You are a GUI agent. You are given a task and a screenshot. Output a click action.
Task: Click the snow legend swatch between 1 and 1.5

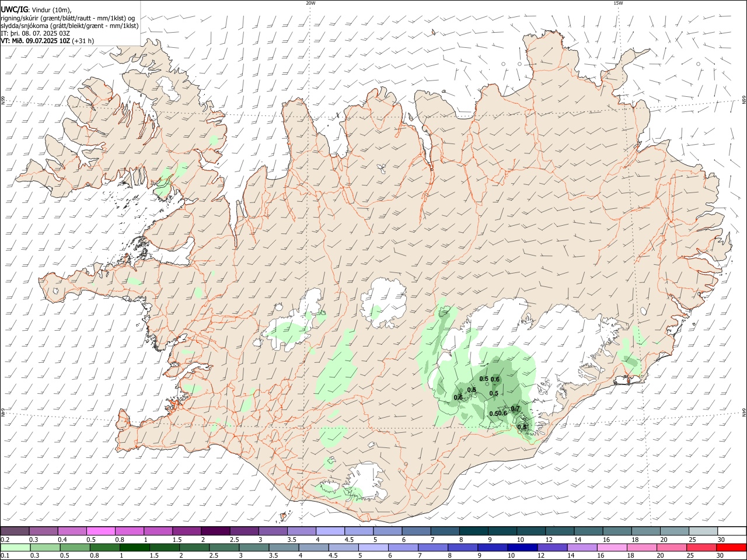click(x=159, y=531)
